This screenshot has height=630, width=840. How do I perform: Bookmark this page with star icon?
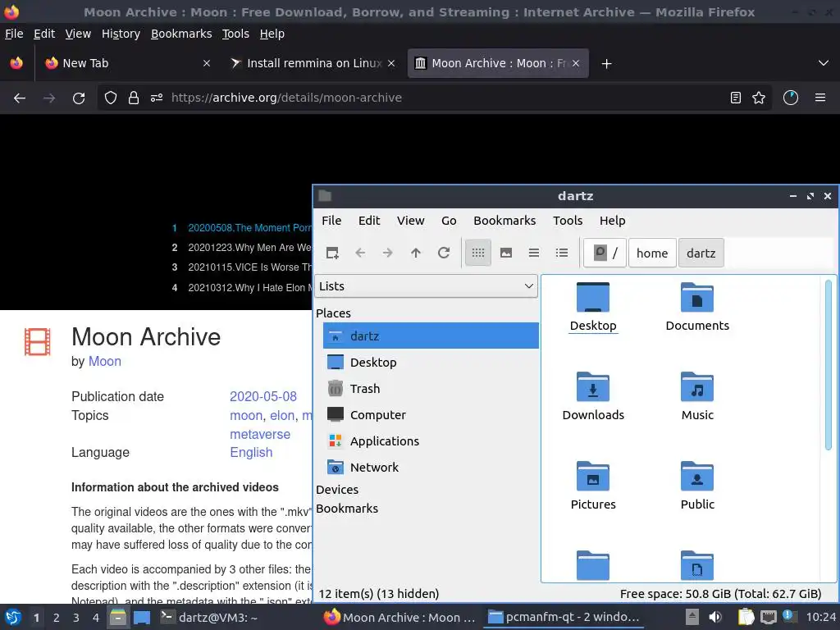pos(759,98)
